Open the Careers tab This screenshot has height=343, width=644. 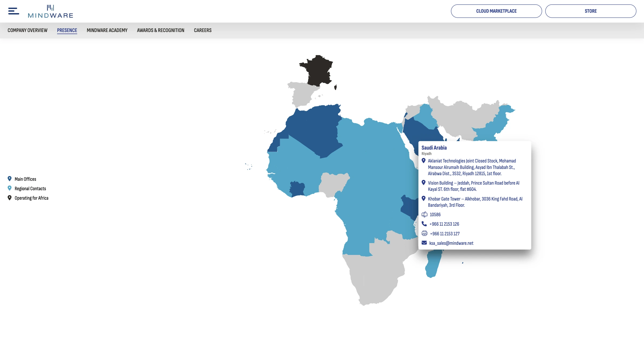click(203, 30)
